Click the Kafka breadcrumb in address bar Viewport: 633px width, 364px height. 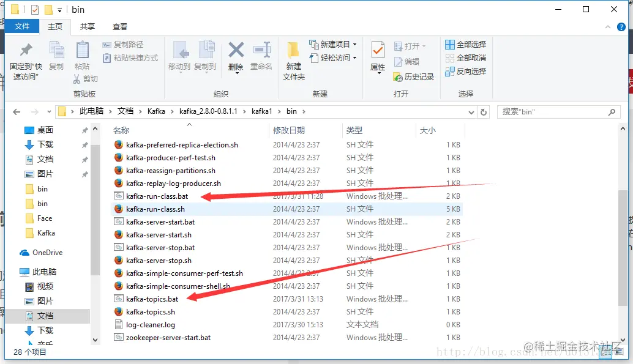(x=156, y=111)
